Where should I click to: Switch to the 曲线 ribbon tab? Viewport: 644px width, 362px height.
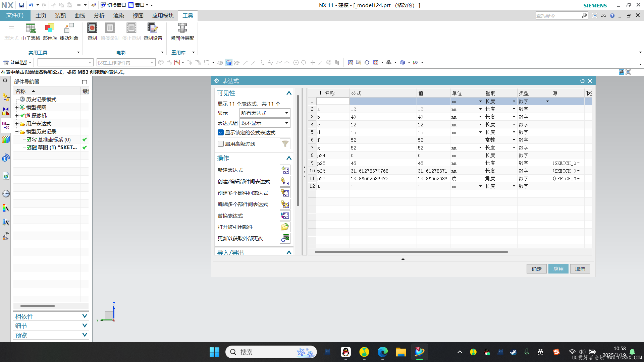click(80, 15)
